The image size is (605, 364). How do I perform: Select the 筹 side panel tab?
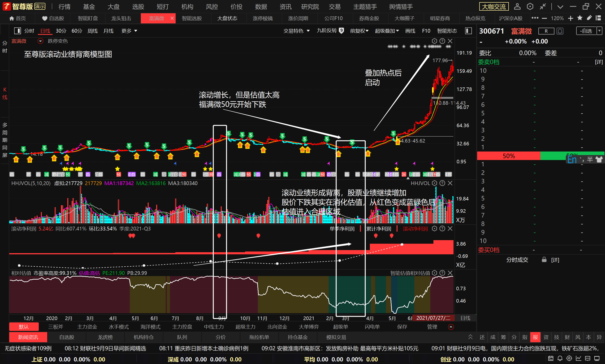(x=503, y=337)
